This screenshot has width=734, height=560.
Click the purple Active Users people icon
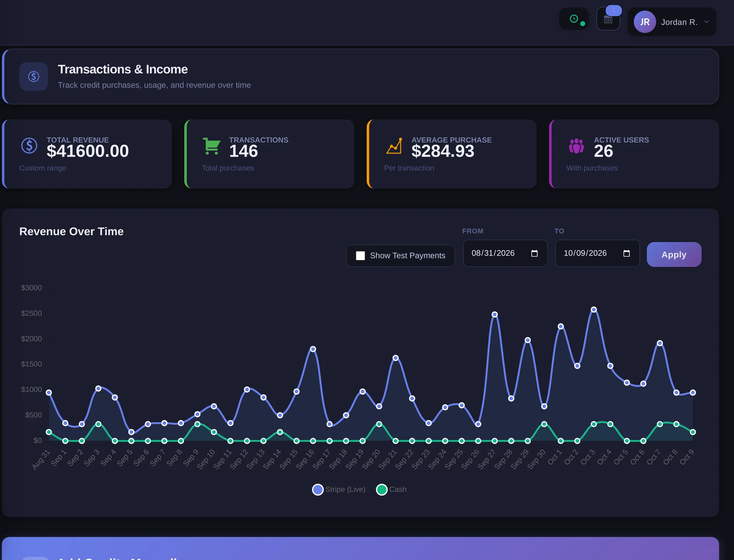point(576,146)
